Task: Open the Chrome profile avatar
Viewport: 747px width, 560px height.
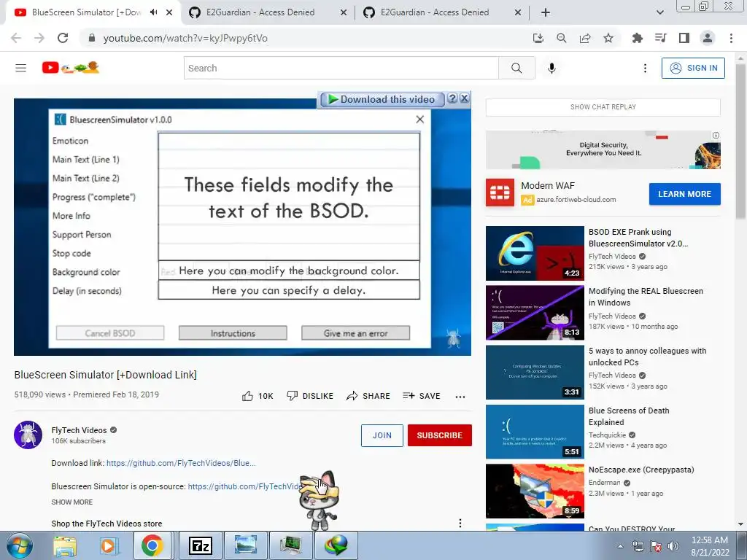Action: [x=708, y=38]
